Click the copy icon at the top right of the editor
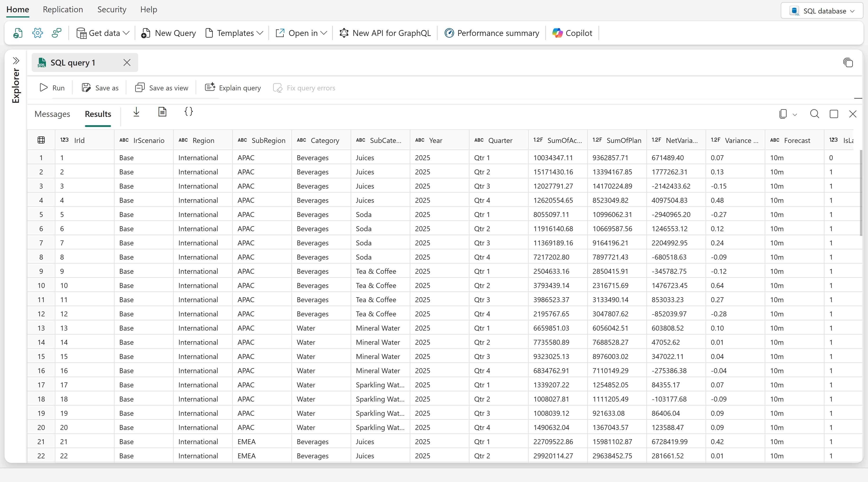 pos(848,63)
